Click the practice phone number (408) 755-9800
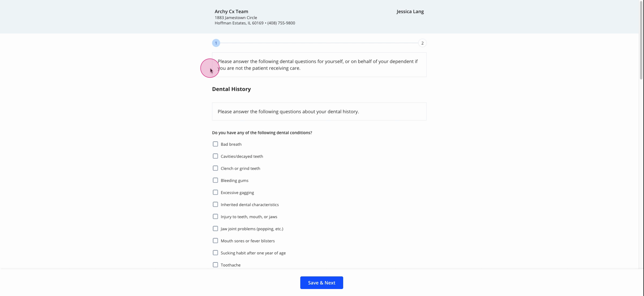Viewport: 644px width, 296px height. [x=281, y=23]
